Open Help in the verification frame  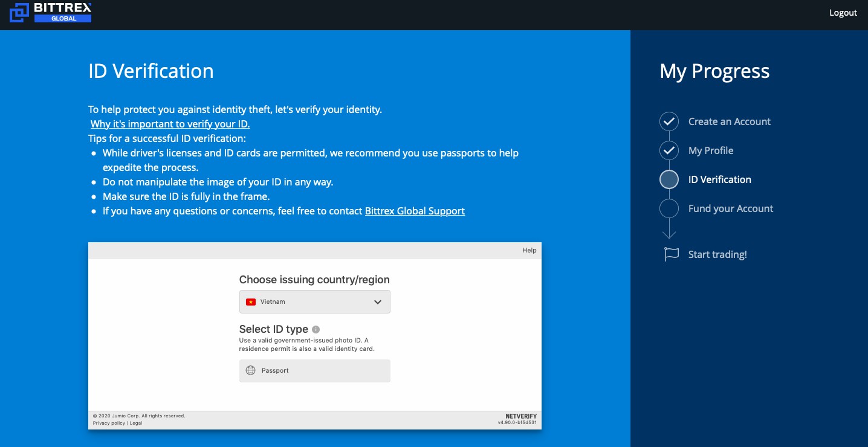click(529, 250)
